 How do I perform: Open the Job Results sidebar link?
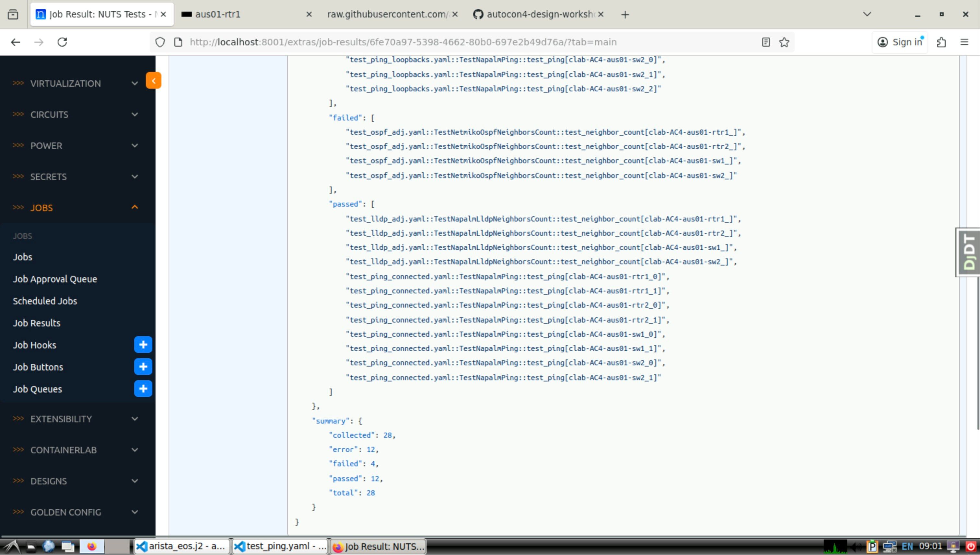(x=37, y=323)
